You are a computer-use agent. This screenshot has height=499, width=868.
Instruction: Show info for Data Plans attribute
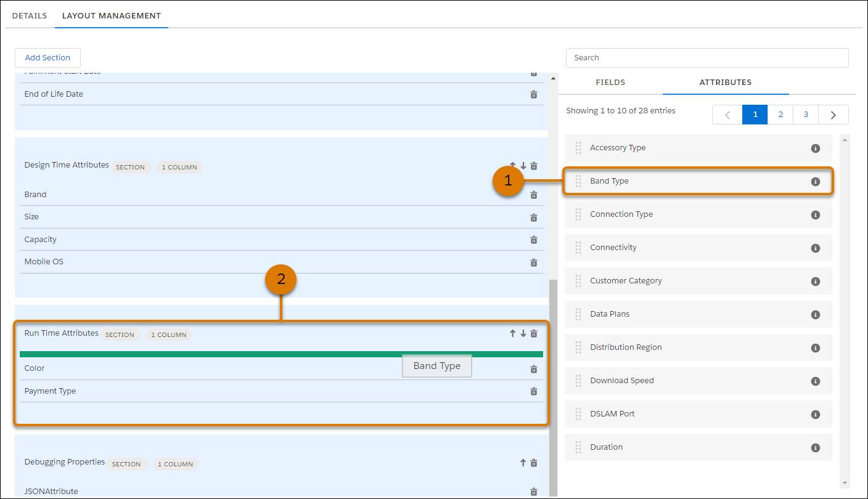pyautogui.click(x=816, y=315)
